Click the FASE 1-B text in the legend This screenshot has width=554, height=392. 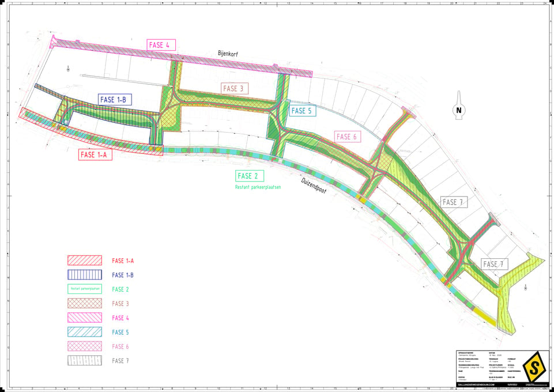pos(123,275)
